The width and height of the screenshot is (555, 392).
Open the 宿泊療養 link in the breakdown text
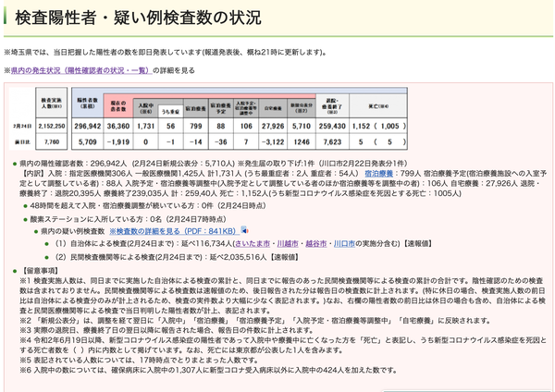[x=379, y=174]
